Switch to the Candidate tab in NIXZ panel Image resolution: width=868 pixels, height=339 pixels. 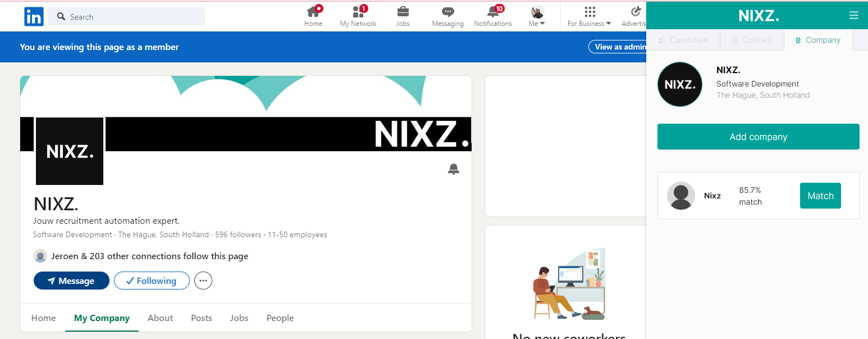[683, 40]
